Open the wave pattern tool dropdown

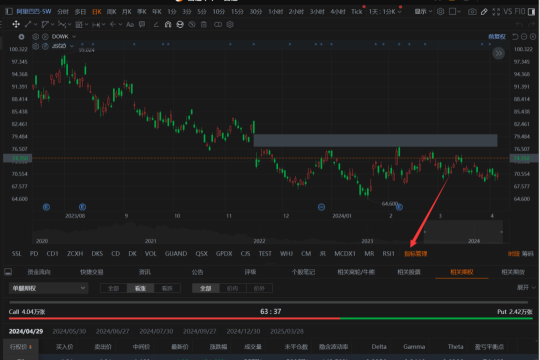[70, 24]
